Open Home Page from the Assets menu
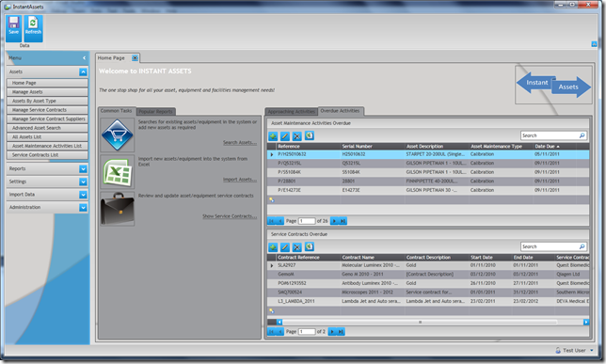The height and width of the screenshot is (364, 606). pyautogui.click(x=47, y=83)
